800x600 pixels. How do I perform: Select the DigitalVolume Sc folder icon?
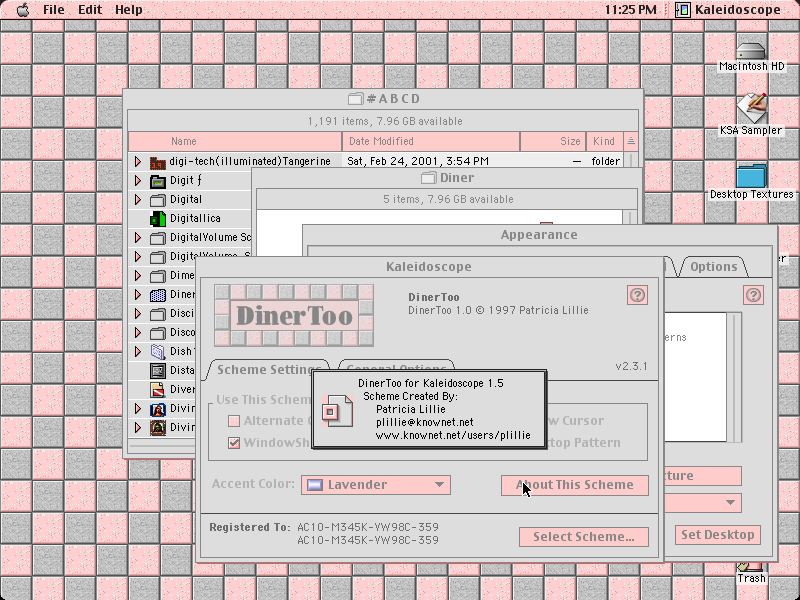[158, 238]
